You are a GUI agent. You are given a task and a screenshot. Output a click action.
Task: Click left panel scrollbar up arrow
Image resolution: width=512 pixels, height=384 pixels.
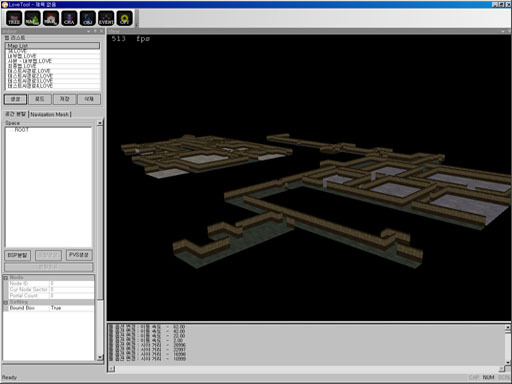100,123
